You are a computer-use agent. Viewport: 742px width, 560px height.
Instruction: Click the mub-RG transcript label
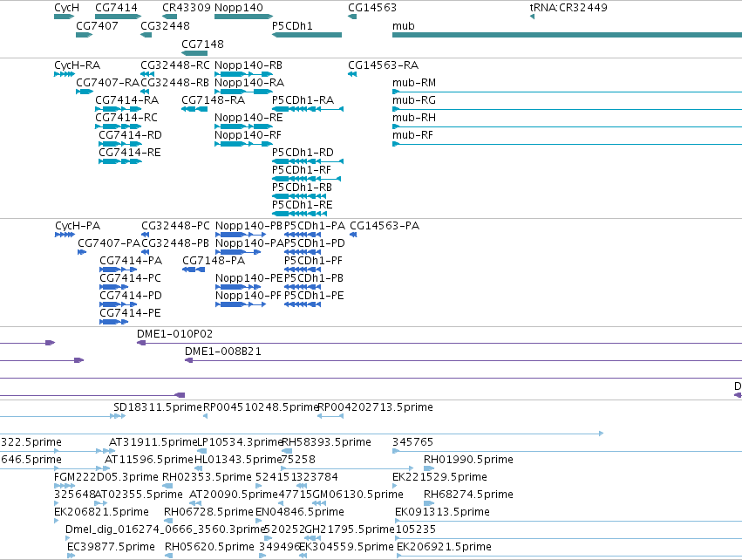coord(414,100)
